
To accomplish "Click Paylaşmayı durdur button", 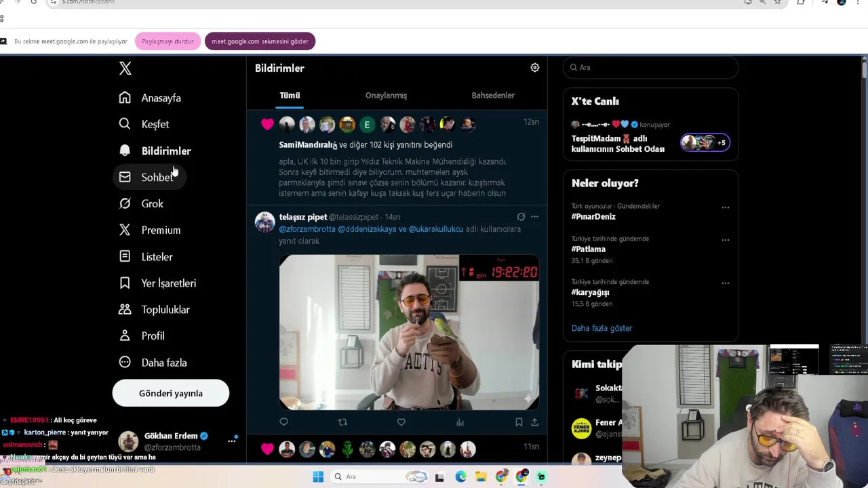I will (x=167, y=41).
